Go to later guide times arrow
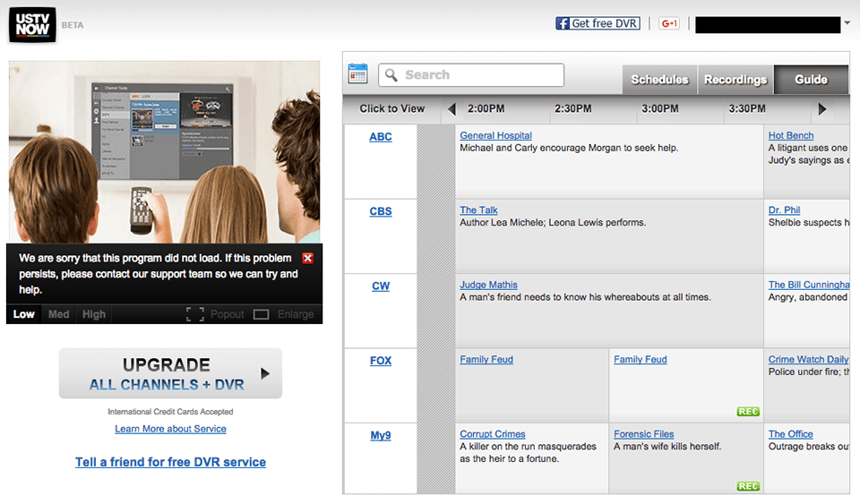Screen dimensions: 860x504 (x=822, y=109)
